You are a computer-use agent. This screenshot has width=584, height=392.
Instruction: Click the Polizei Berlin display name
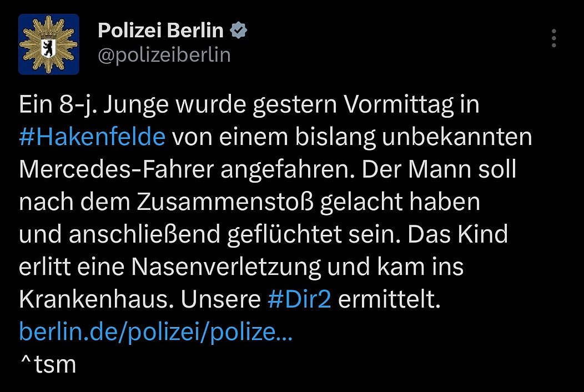pyautogui.click(x=160, y=31)
